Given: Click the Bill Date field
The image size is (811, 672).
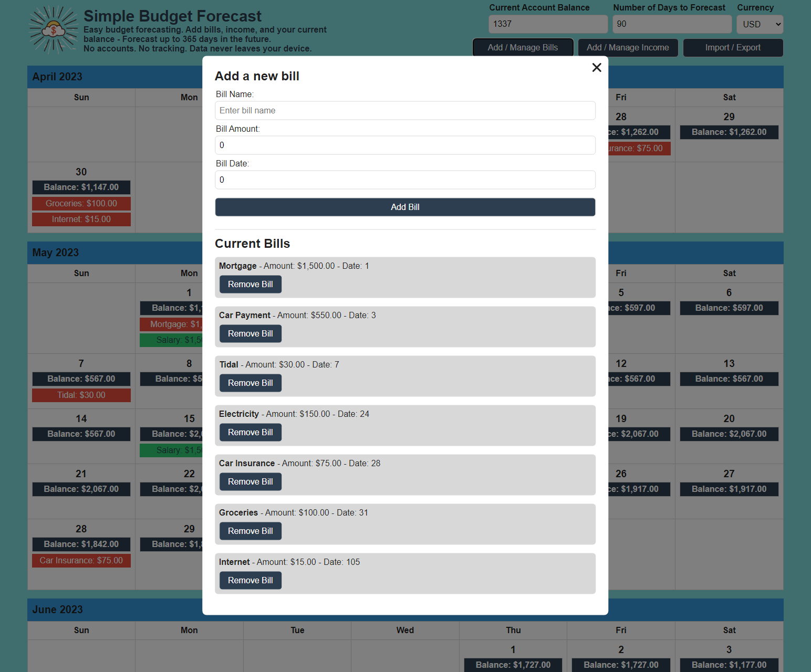Looking at the screenshot, I should [x=405, y=180].
